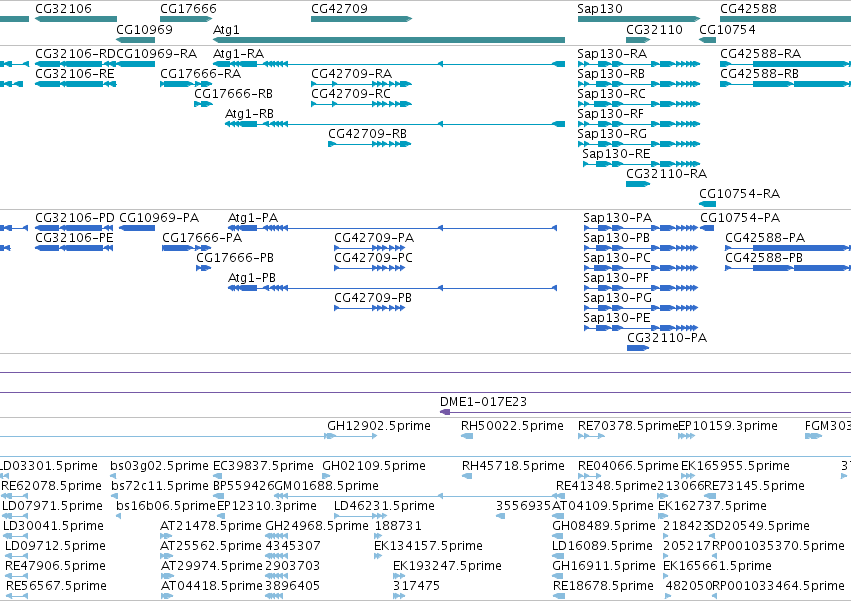Click transcript CG10754-RA
851x601 pixels.
[708, 204]
